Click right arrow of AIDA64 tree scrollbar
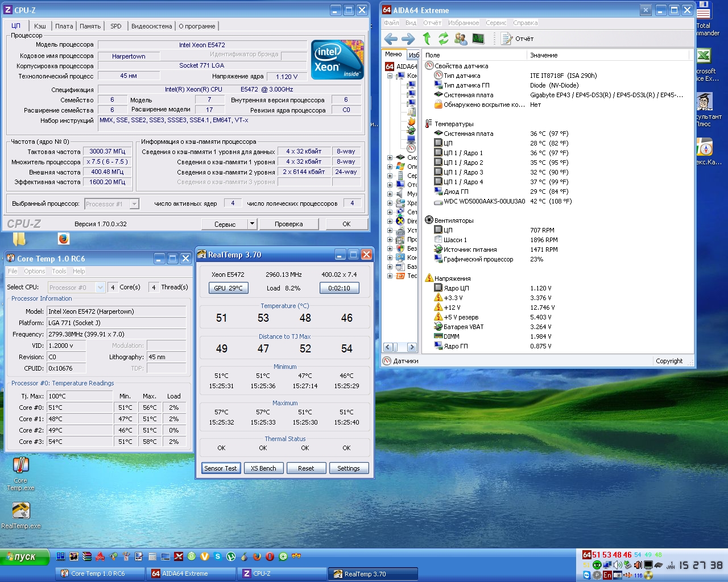728x582 pixels. point(412,347)
